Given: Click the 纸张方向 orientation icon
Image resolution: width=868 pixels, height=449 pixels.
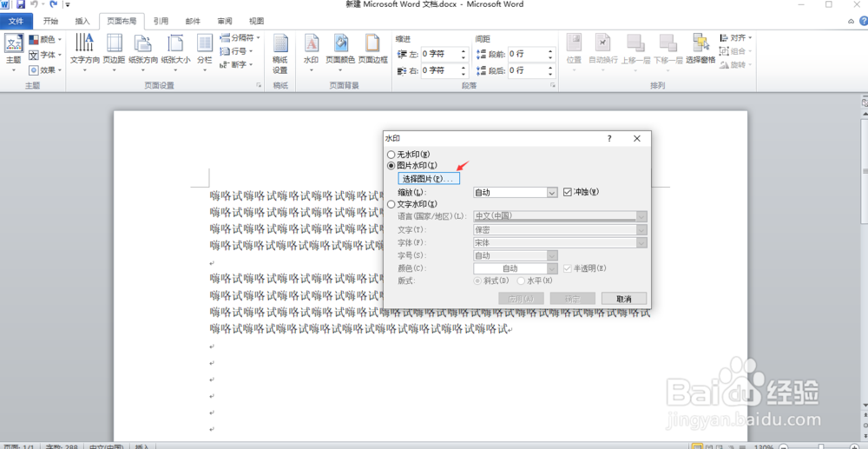Looking at the screenshot, I should coord(143,53).
